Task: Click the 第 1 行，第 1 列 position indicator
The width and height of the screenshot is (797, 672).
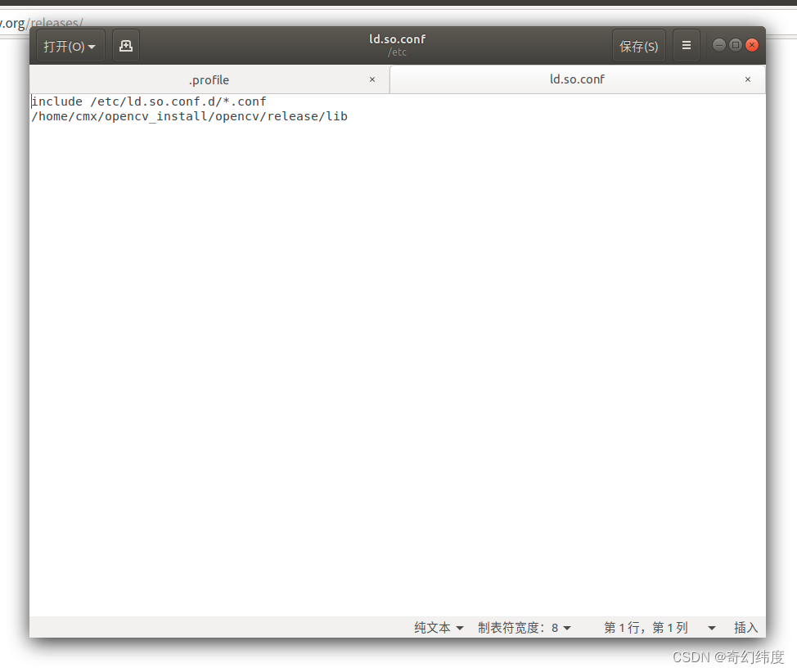Action: (x=646, y=627)
